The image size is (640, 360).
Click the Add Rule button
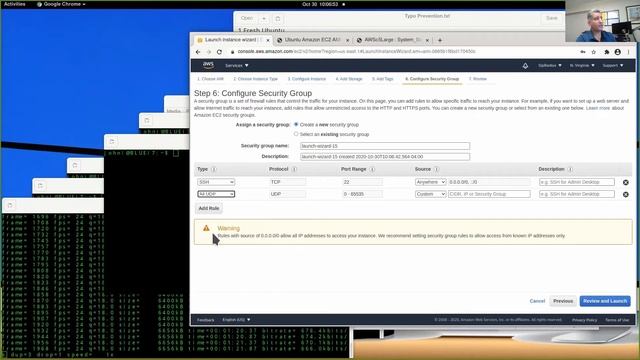pos(209,208)
